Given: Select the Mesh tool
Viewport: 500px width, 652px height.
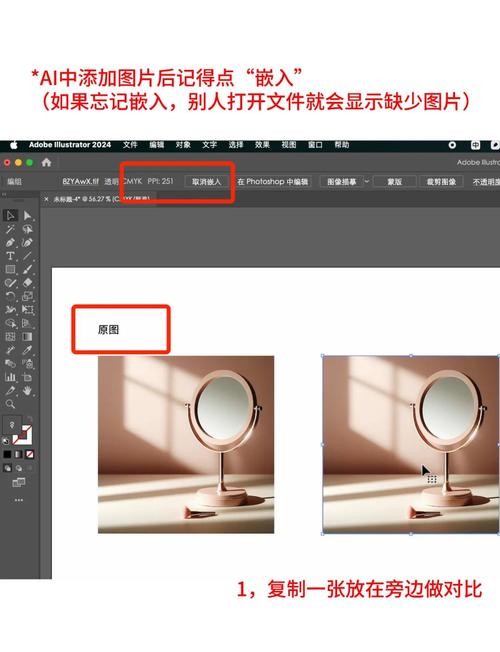Looking at the screenshot, I should click(10, 336).
